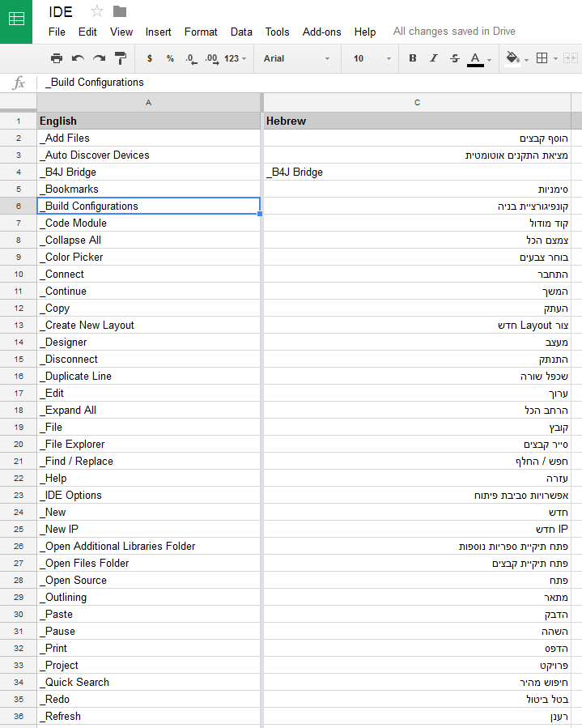Select the Paint format tool
This screenshot has height=728, width=582.
click(x=121, y=58)
